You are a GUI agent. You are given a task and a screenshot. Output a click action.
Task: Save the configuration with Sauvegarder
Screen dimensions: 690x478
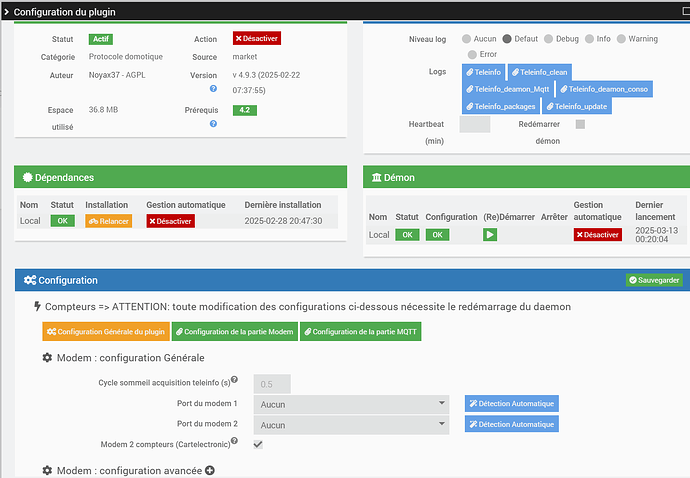click(x=654, y=280)
